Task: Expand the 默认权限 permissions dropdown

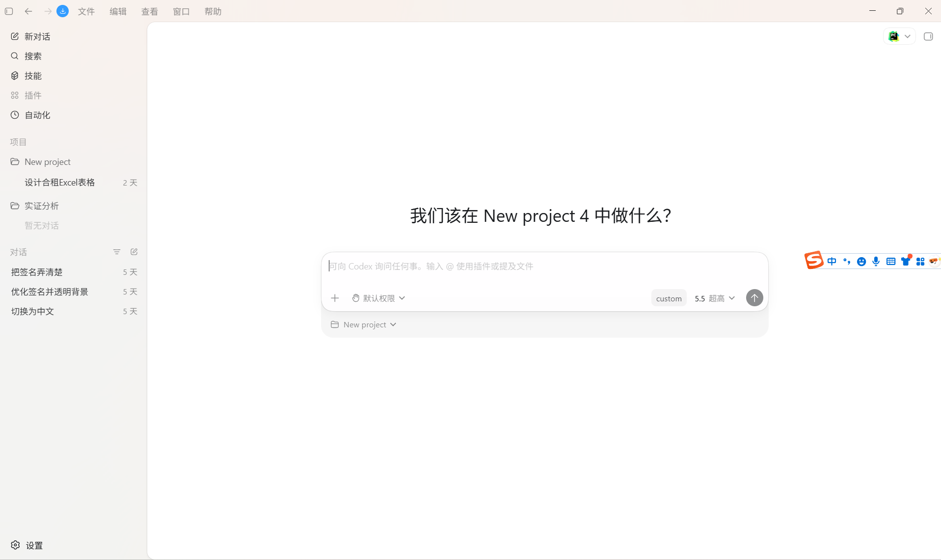Action: pyautogui.click(x=378, y=298)
